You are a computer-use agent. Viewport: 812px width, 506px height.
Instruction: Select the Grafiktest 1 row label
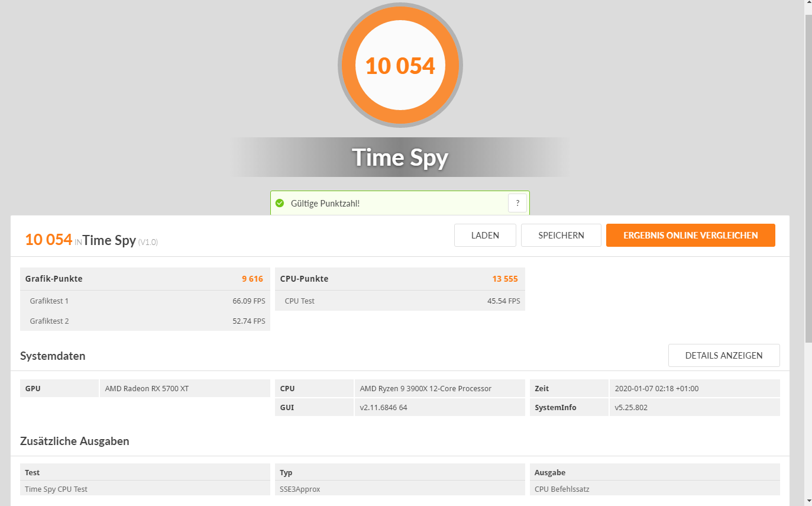tap(49, 301)
